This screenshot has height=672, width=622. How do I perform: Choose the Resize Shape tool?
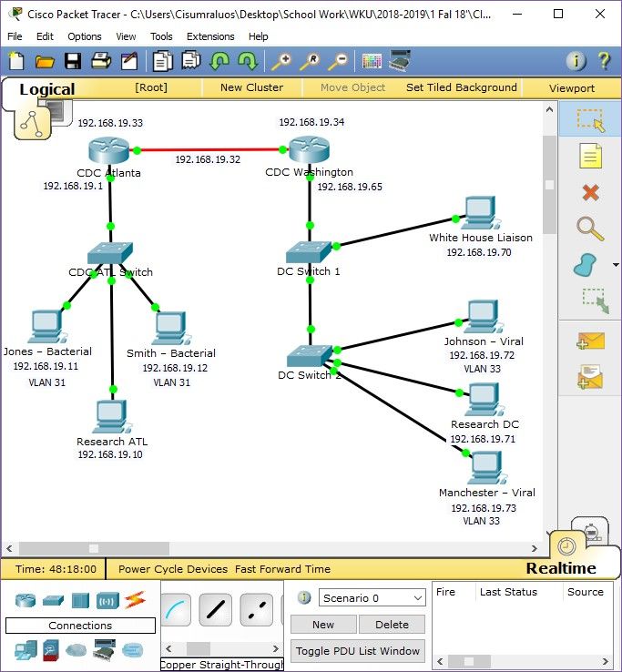coord(596,300)
